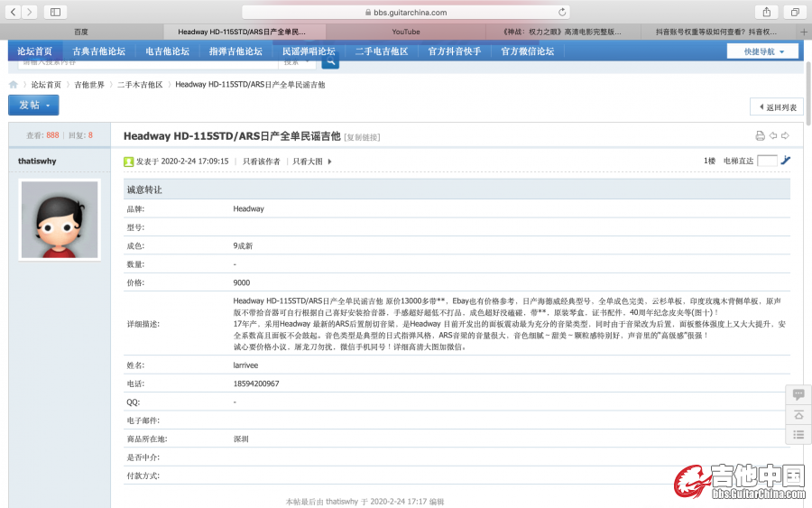Image resolution: width=812 pixels, height=508 pixels.
Task: Click the floor jump go icon
Action: [x=786, y=161]
